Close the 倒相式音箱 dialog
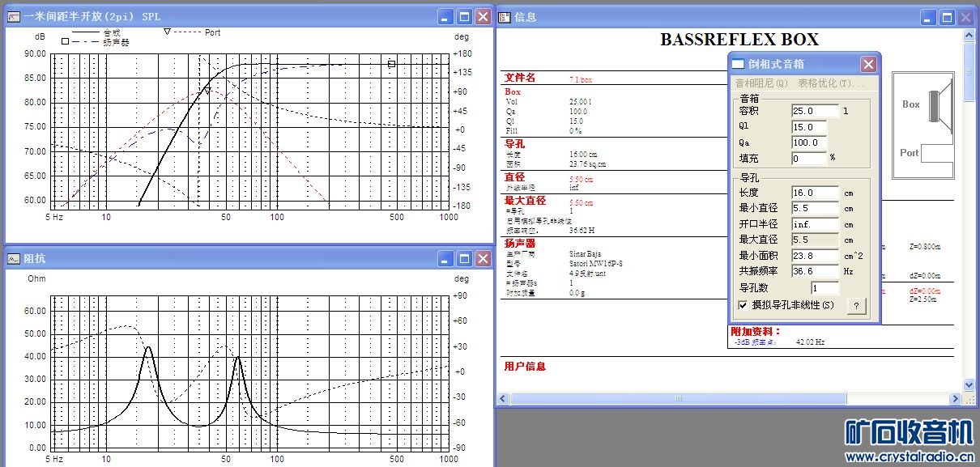Image resolution: width=980 pixels, height=467 pixels. tap(868, 64)
